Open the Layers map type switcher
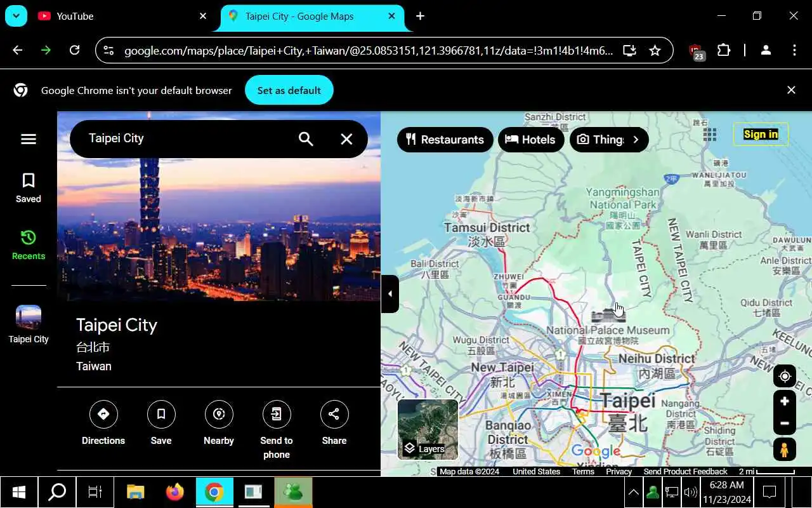812x508 pixels. [428, 429]
